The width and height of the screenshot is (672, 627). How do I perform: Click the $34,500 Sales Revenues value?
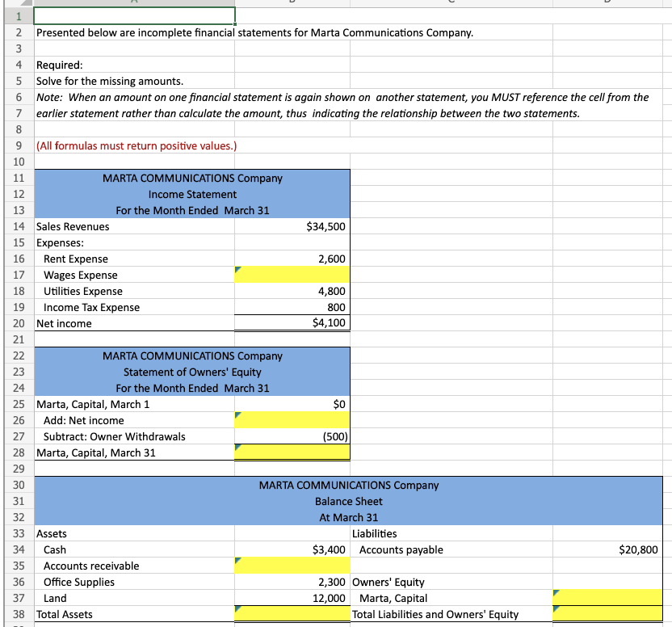(325, 226)
